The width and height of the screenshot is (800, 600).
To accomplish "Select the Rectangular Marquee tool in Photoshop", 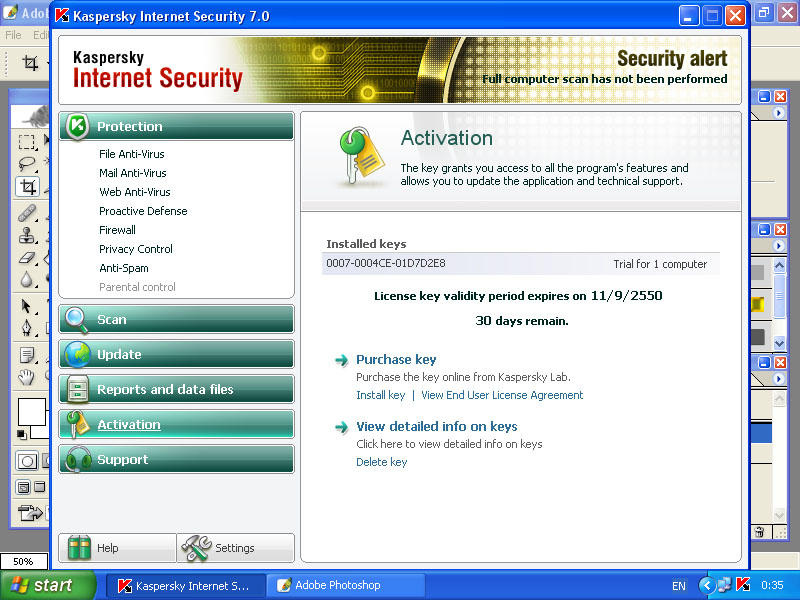I will point(27,141).
